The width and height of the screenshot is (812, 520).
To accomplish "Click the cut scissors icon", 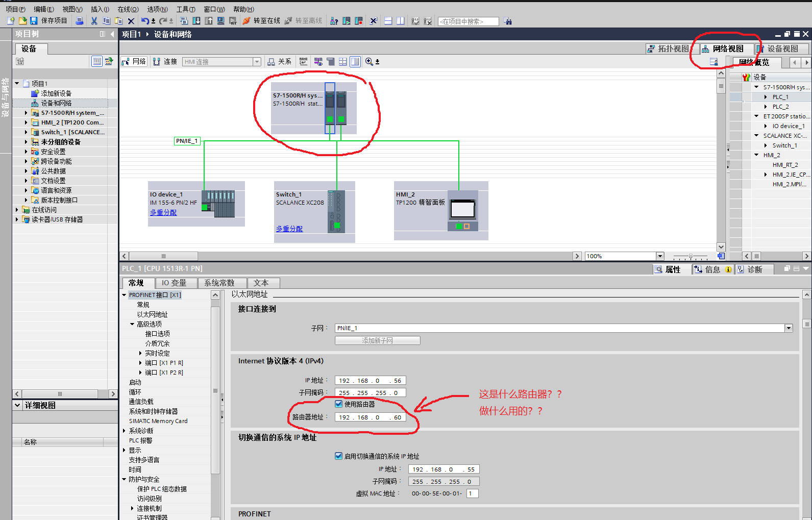I will [94, 21].
